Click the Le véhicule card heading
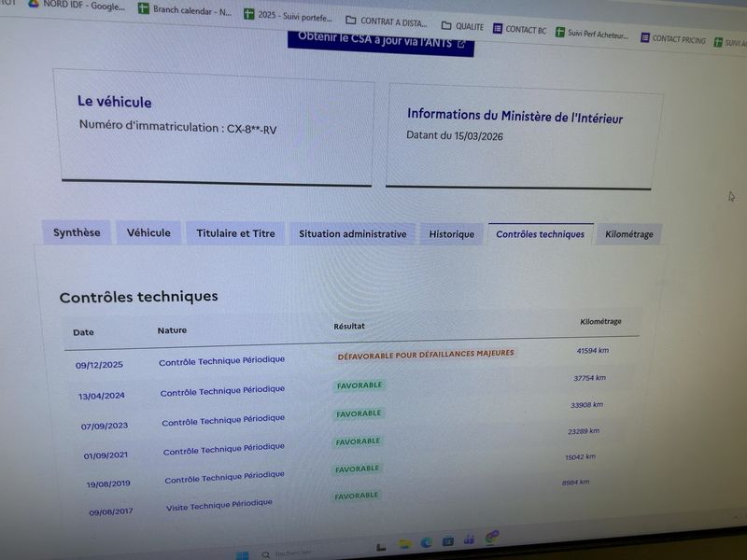 pos(114,102)
